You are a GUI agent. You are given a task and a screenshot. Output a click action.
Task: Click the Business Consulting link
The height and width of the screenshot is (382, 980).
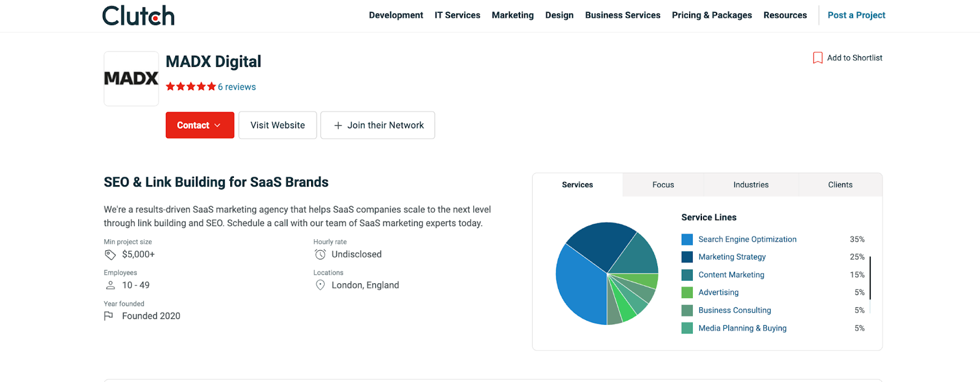[x=734, y=310]
